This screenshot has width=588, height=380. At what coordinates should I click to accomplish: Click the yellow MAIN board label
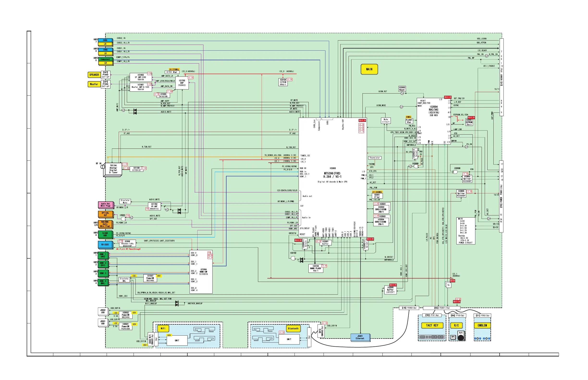click(x=369, y=69)
